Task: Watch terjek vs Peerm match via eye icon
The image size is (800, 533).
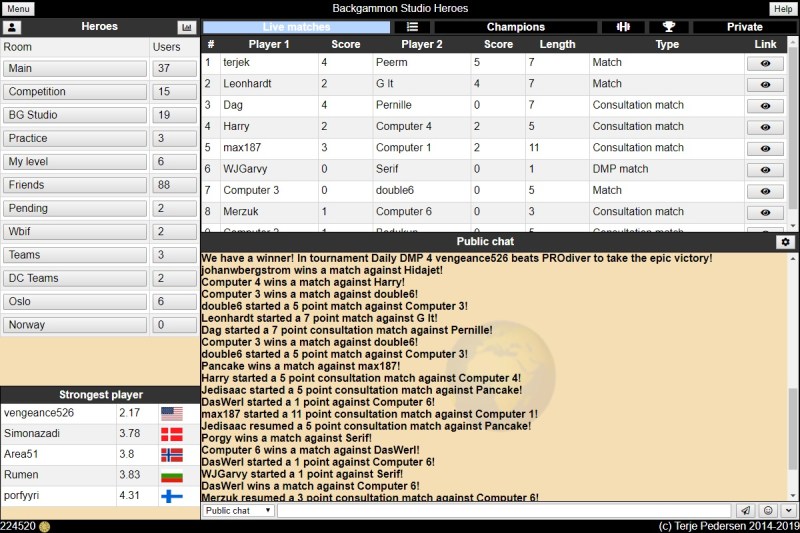Action: coord(765,63)
